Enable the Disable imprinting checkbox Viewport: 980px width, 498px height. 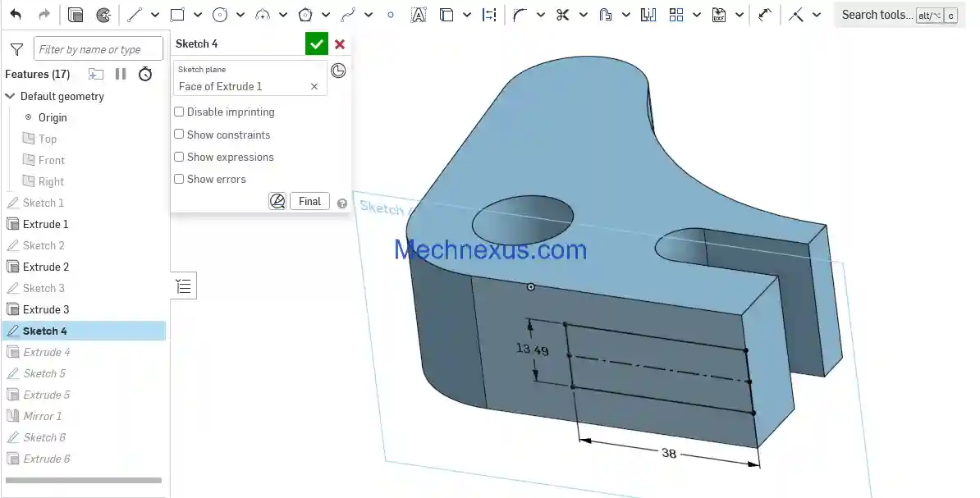(179, 112)
